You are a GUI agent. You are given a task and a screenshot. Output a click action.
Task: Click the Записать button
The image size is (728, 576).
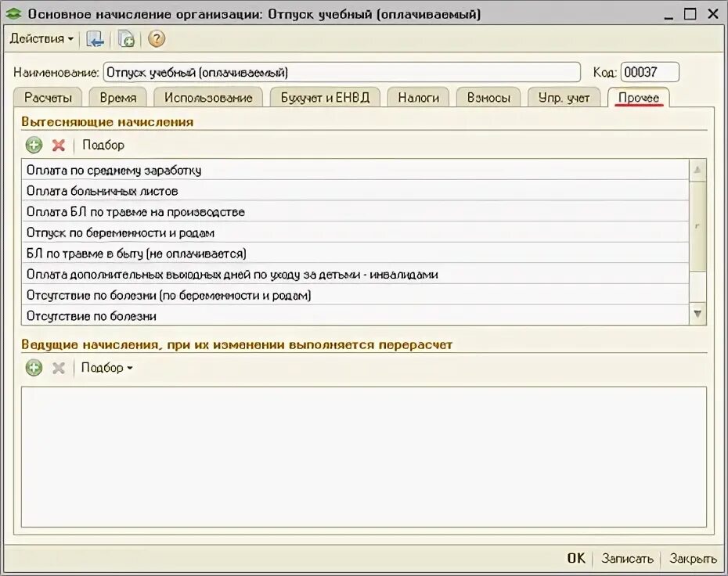(627, 558)
